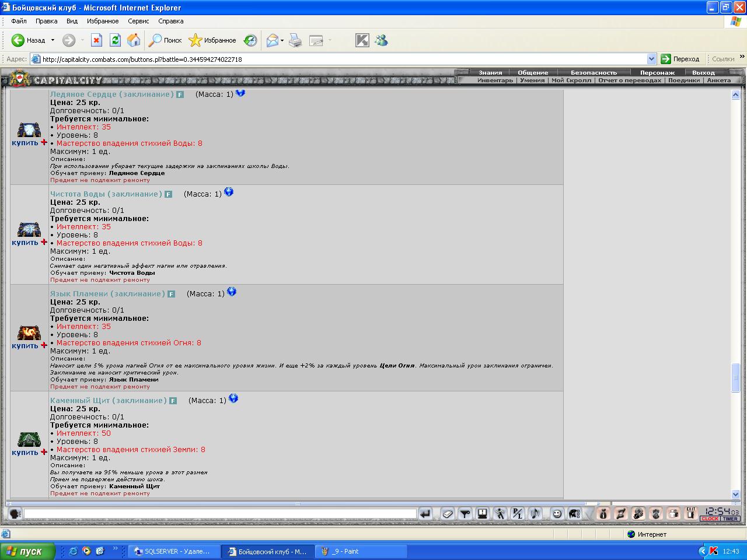Open the Правка menu
This screenshot has height=560, width=747.
click(x=46, y=21)
